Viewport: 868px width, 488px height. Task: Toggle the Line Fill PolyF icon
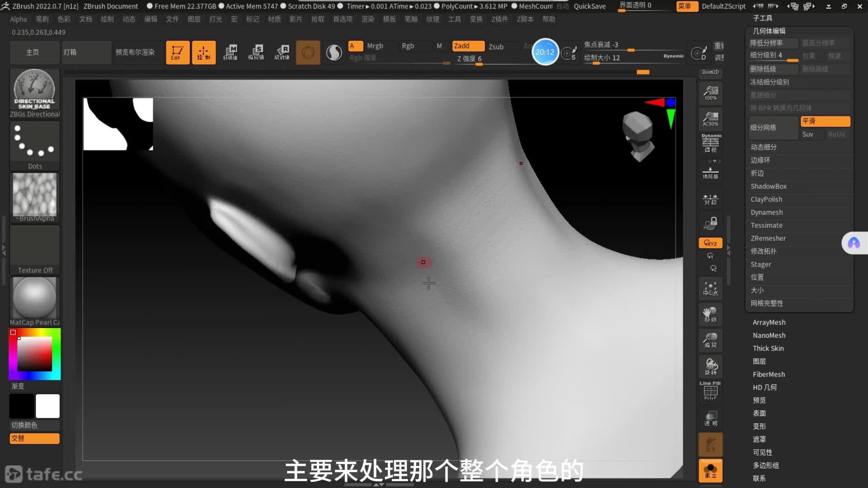coord(710,391)
